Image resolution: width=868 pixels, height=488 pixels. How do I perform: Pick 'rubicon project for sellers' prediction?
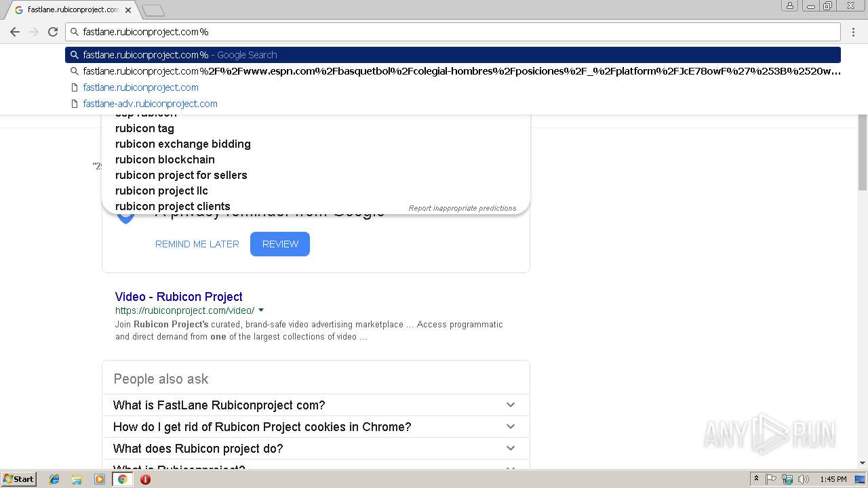pos(181,175)
